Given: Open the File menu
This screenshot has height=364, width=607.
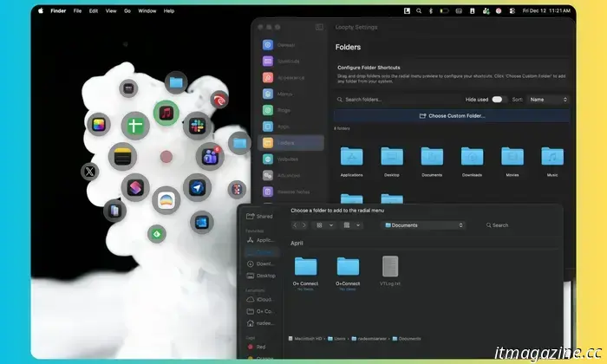Looking at the screenshot, I should tap(77, 10).
